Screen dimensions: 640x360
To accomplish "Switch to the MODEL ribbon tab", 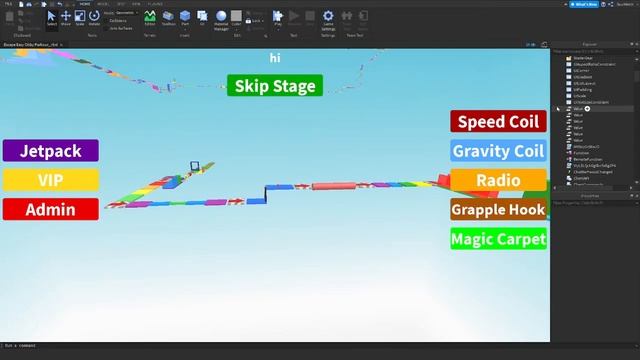I will tap(103, 4).
